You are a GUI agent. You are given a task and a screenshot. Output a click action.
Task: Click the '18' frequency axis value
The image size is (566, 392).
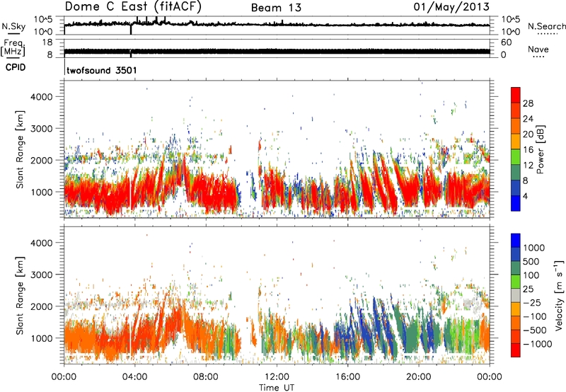point(47,42)
